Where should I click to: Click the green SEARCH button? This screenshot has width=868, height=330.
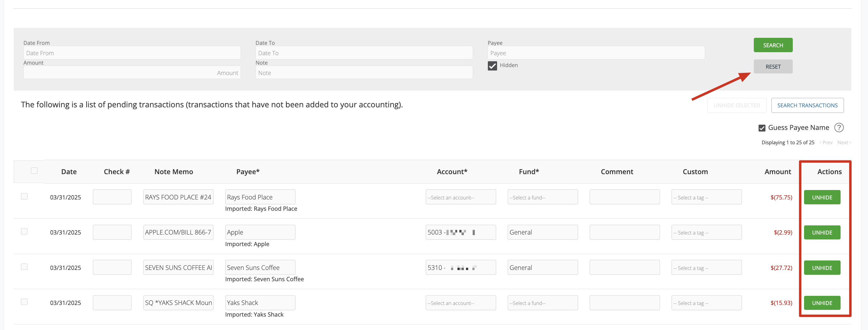[x=773, y=45]
